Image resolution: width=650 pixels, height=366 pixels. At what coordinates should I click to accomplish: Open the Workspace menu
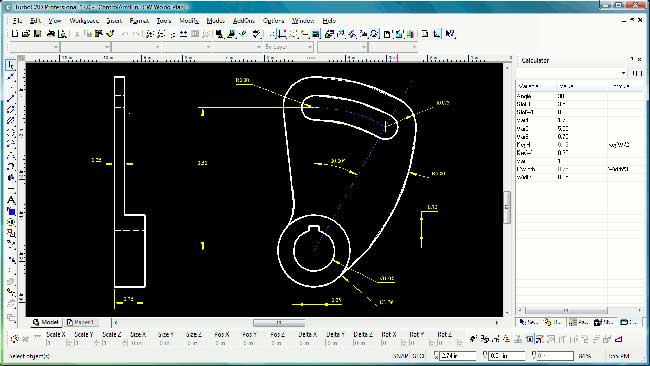pos(84,20)
